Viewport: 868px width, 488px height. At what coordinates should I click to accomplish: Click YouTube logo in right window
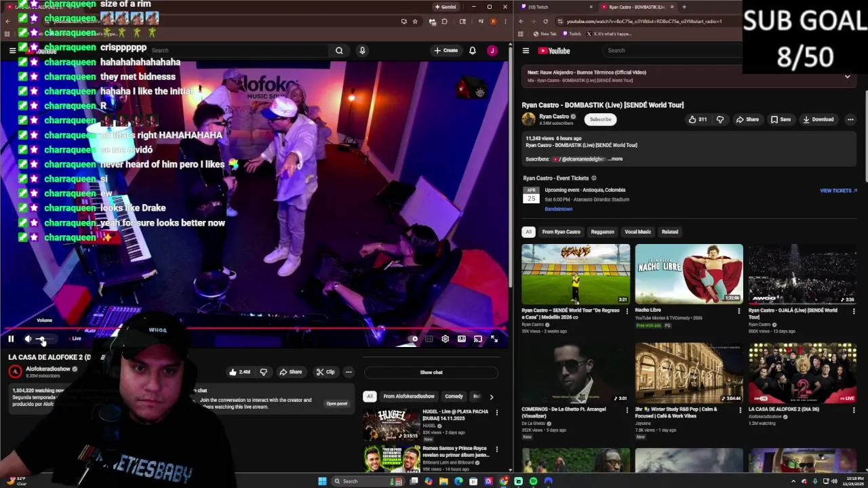point(554,50)
